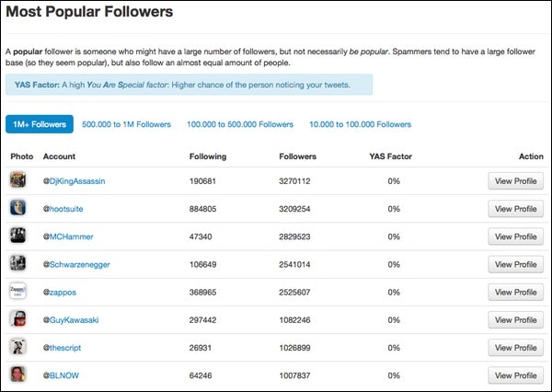552x392 pixels.
Task: Click the hootsuite owl avatar
Action: (17, 208)
